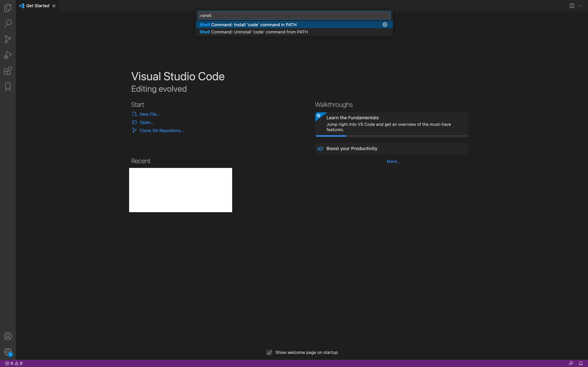The height and width of the screenshot is (367, 588).
Task: Open the Run and Debug view
Action: [x=8, y=55]
